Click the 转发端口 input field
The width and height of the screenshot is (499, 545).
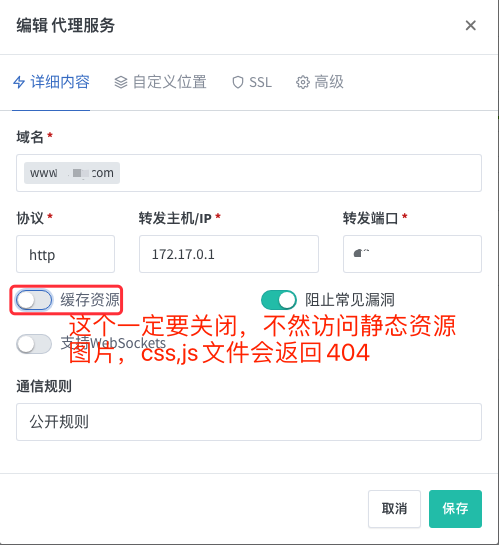point(412,254)
